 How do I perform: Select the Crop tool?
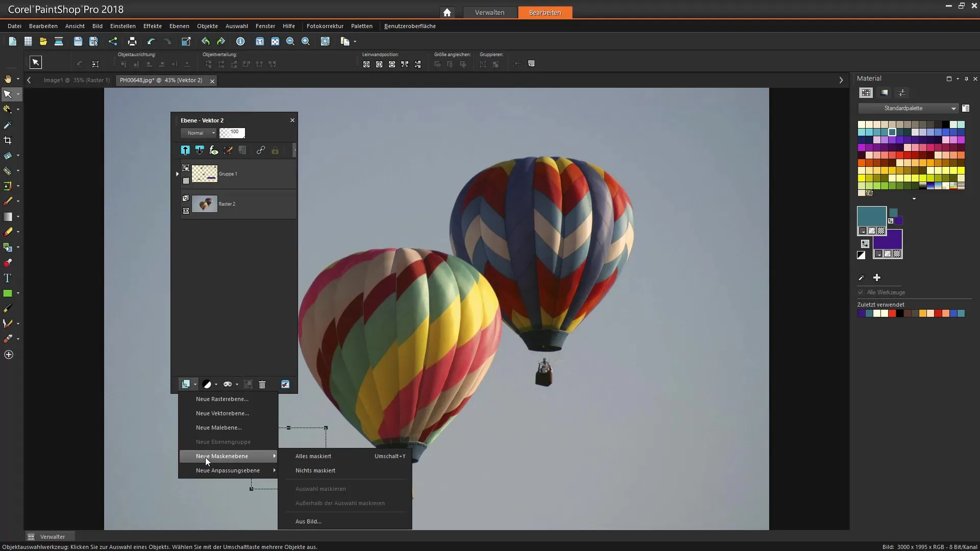[x=8, y=140]
